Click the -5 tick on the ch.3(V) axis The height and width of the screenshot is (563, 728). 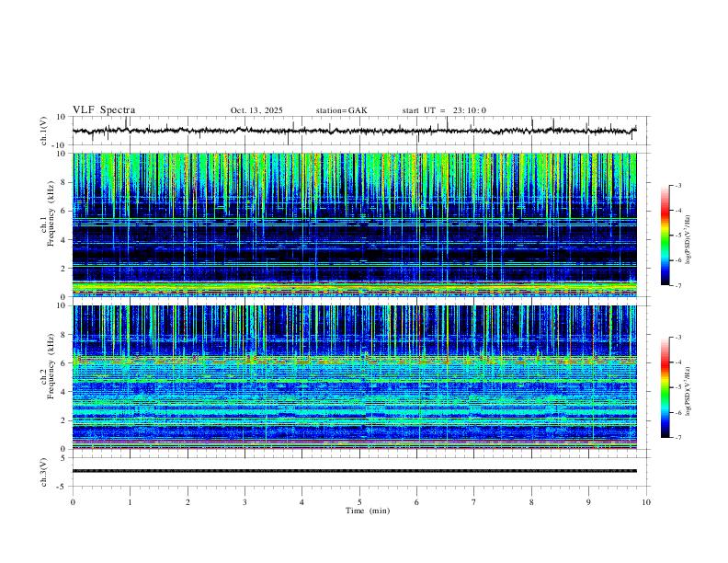pyautogui.click(x=62, y=487)
